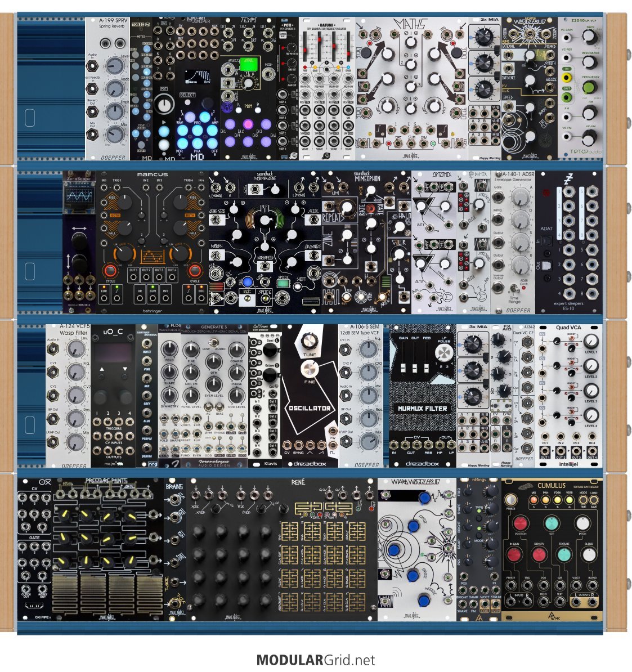Select the expert sleepers ES-10 module
The height and width of the screenshot is (672, 632).
pos(568,242)
